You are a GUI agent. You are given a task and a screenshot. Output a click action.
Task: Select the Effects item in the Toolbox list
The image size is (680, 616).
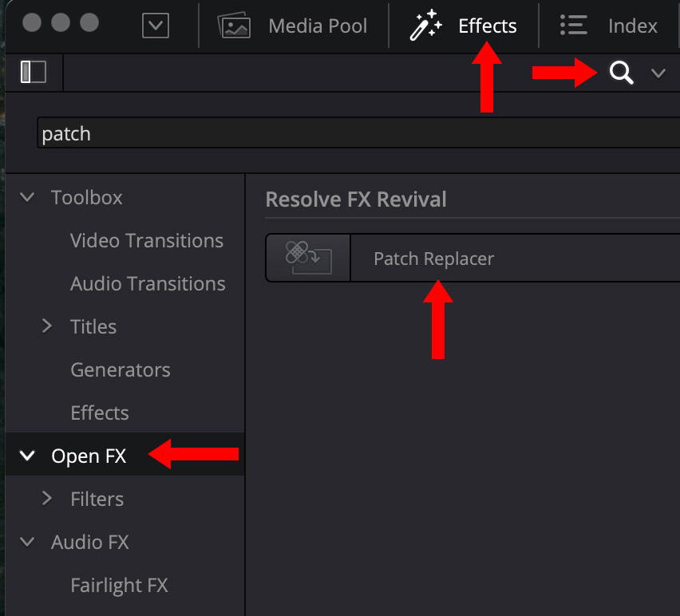[x=99, y=413]
